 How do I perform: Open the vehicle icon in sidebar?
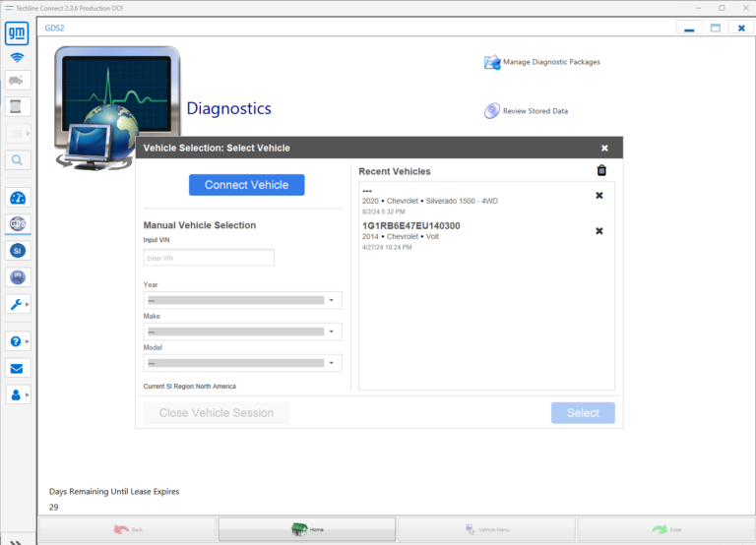coord(18,81)
